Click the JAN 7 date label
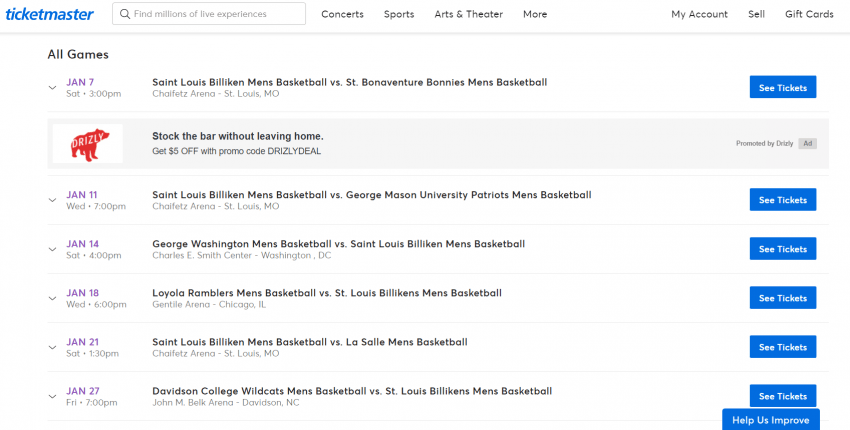 (x=80, y=82)
